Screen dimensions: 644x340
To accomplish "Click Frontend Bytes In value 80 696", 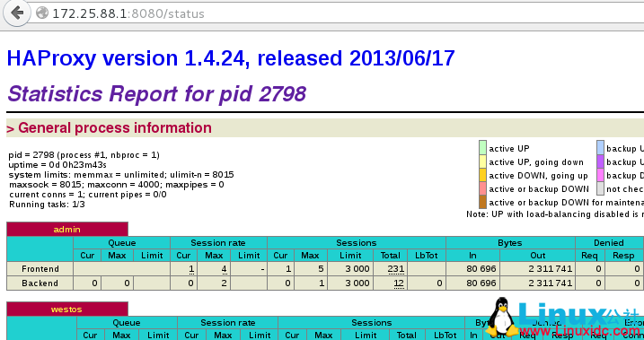I will (x=481, y=269).
